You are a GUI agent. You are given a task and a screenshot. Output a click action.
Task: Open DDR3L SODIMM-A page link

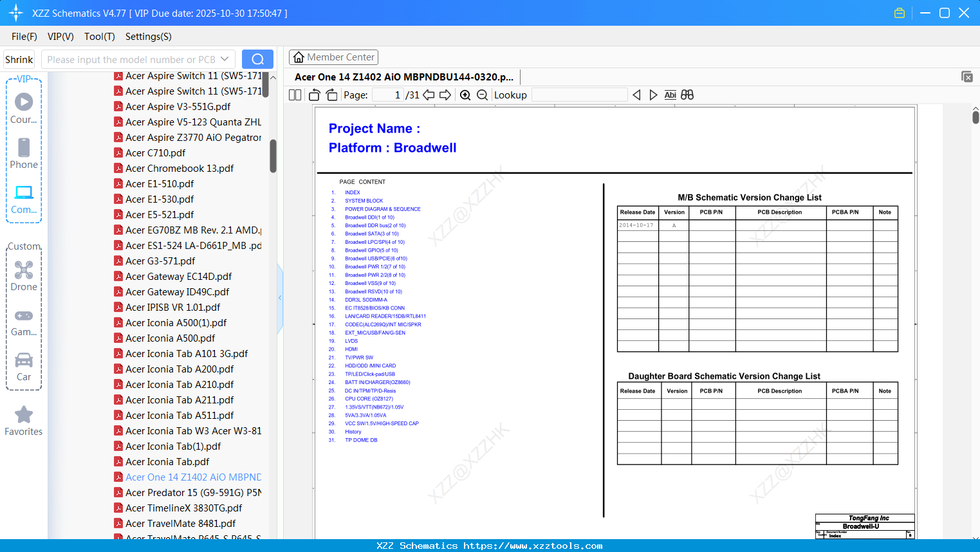coord(366,300)
